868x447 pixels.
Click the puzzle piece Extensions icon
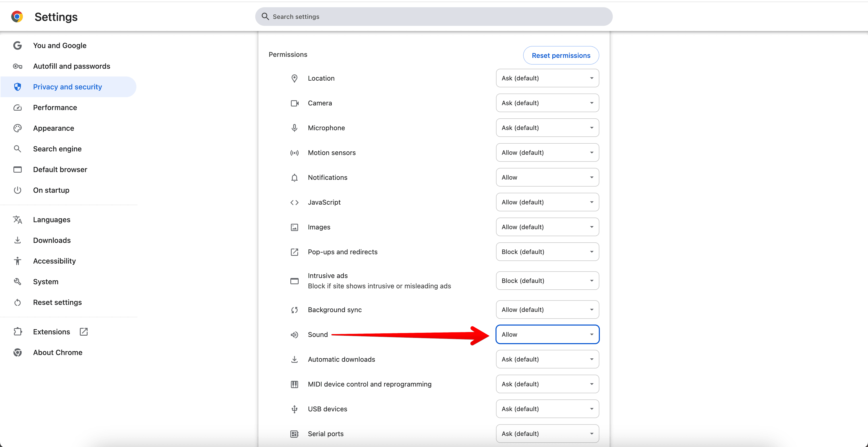[x=18, y=332]
